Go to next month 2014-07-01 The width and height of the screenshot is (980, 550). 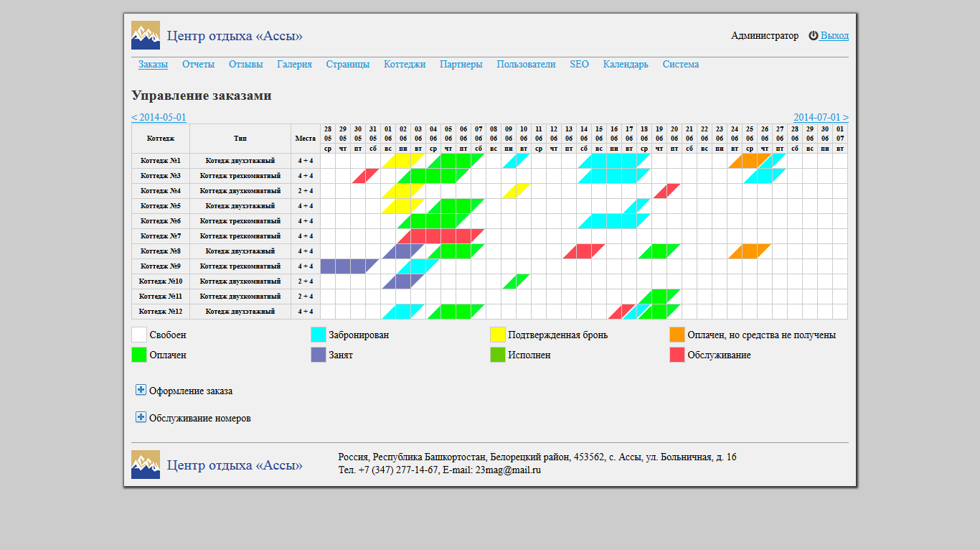(x=821, y=117)
